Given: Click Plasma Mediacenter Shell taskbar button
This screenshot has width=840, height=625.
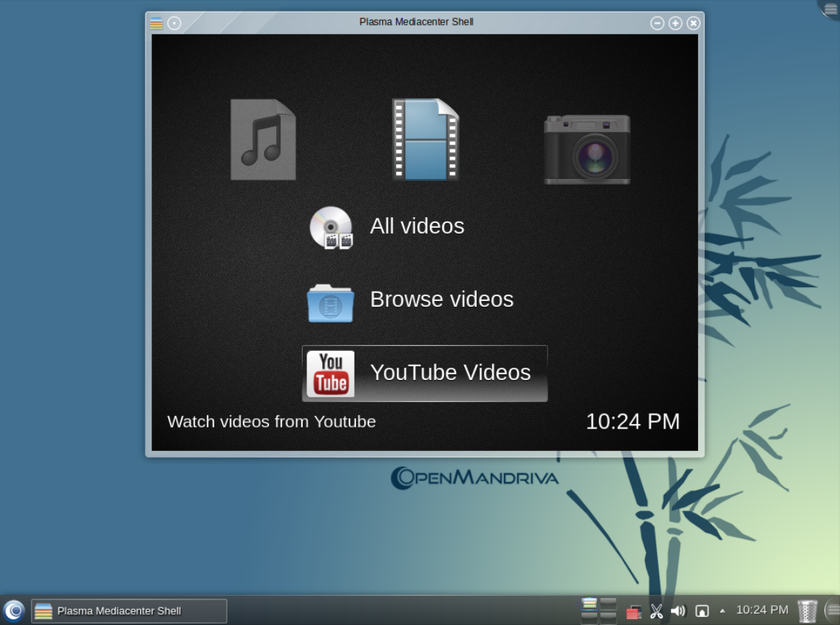Looking at the screenshot, I should pyautogui.click(x=129, y=611).
